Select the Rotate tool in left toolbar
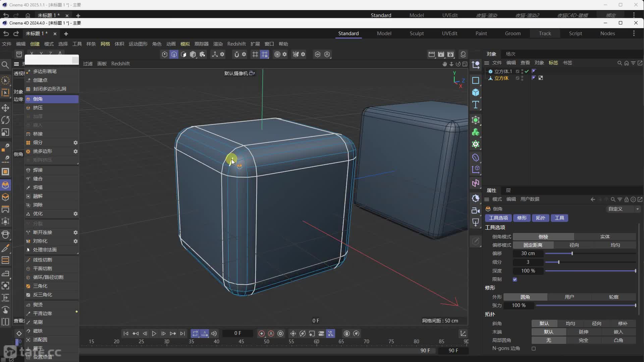 [x=5, y=120]
